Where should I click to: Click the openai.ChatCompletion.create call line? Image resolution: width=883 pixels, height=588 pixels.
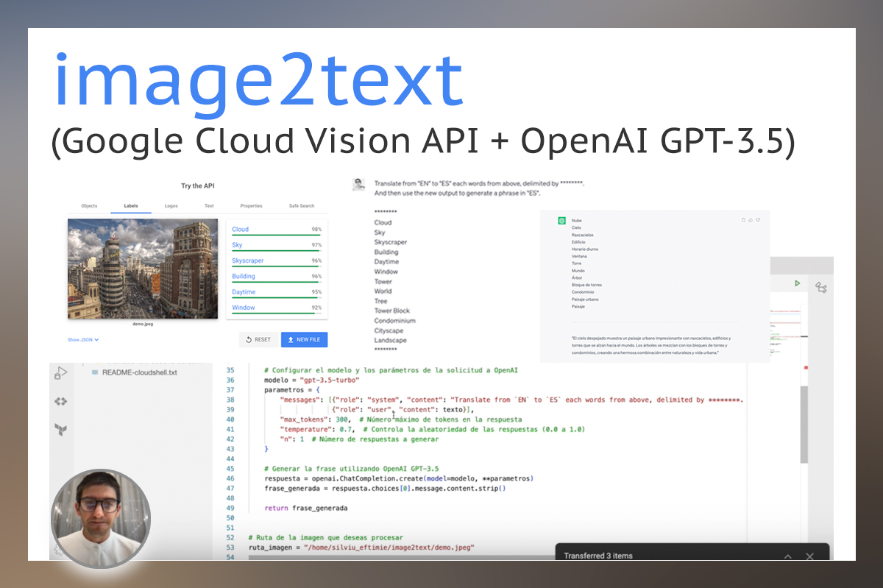pyautogui.click(x=398, y=478)
